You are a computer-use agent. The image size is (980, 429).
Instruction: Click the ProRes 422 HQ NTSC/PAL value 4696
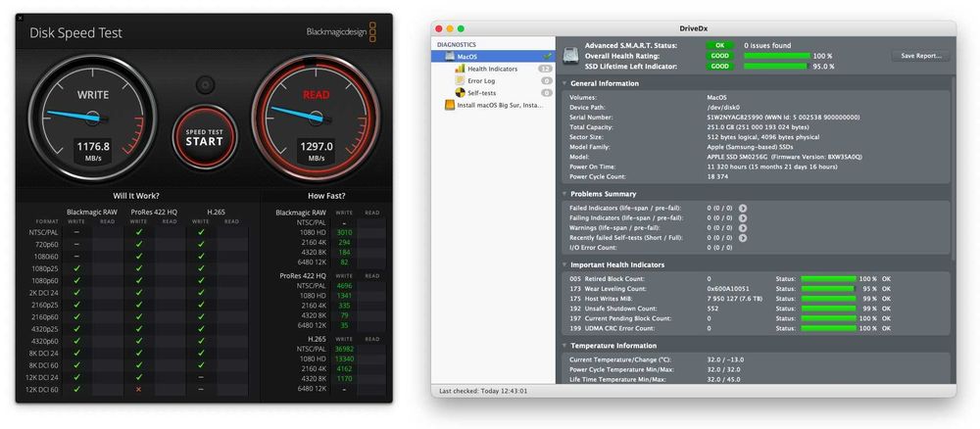[x=344, y=285]
